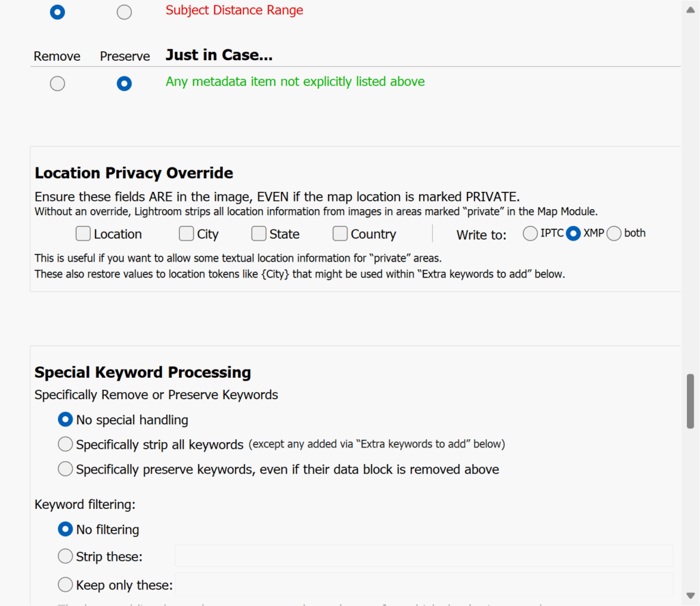
Task: Choose Preserve for unlisted metadata items
Action: click(124, 83)
